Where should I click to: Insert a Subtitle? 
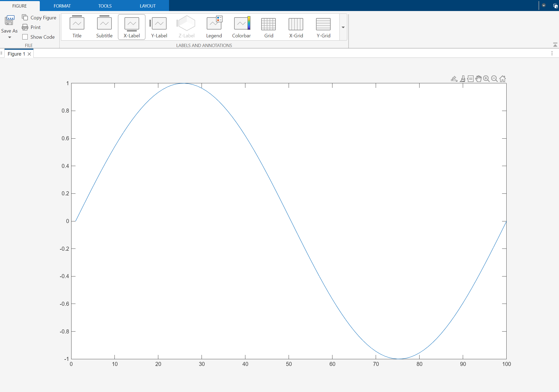coord(104,27)
